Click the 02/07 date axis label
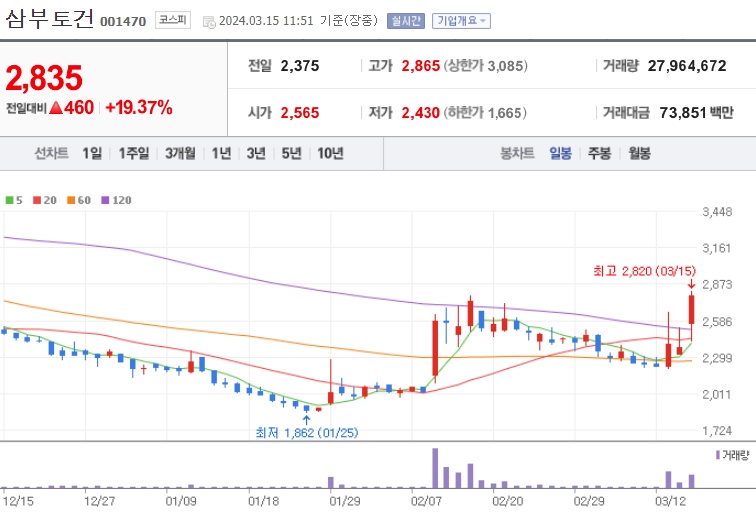This screenshot has width=756, height=517. [426, 501]
